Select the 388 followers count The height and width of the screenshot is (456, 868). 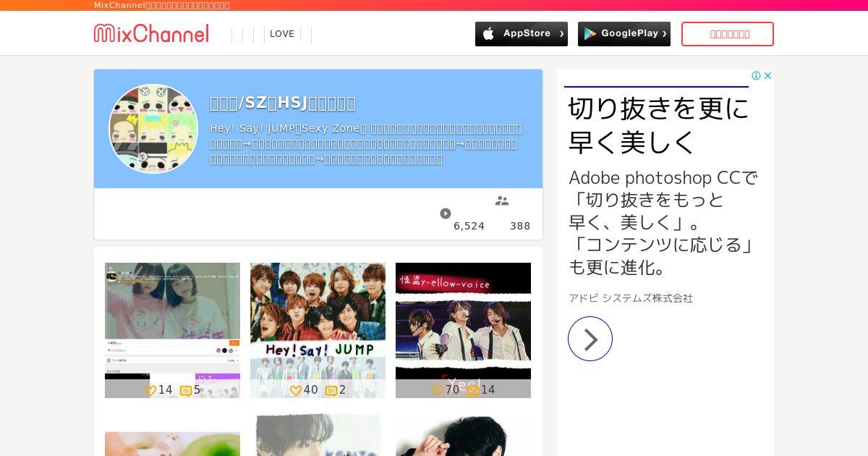(520, 226)
